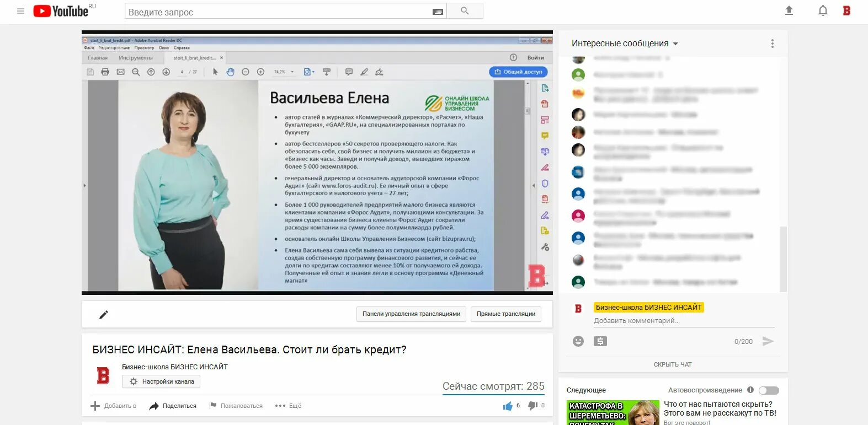Click the Прямые трансляции button
Viewport: 868px width, 425px height.
click(x=506, y=314)
